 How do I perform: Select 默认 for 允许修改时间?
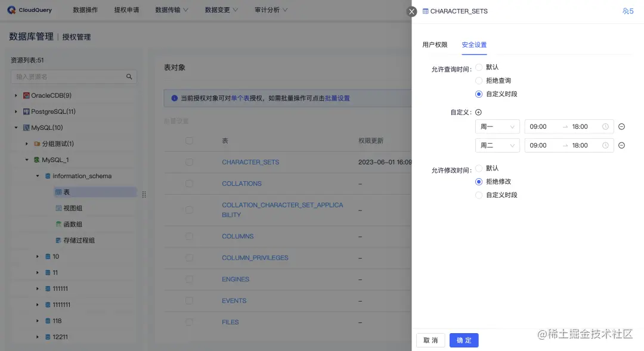tap(479, 168)
